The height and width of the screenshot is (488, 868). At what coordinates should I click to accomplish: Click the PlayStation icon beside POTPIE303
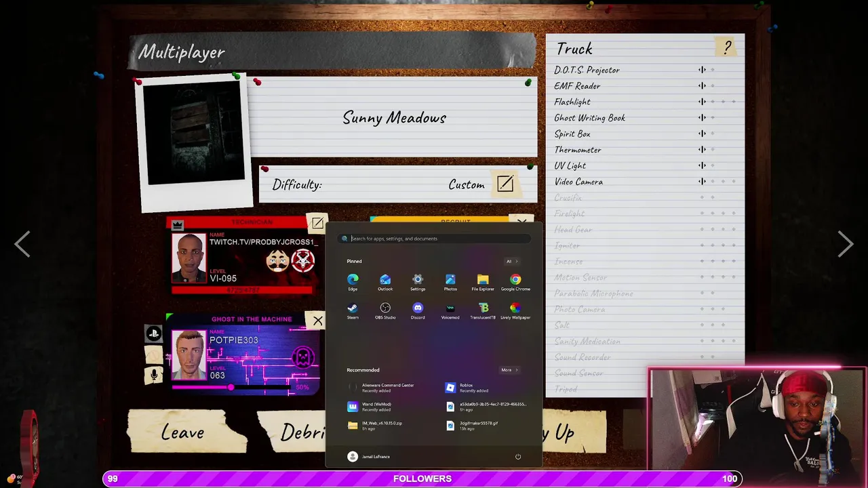(x=154, y=333)
